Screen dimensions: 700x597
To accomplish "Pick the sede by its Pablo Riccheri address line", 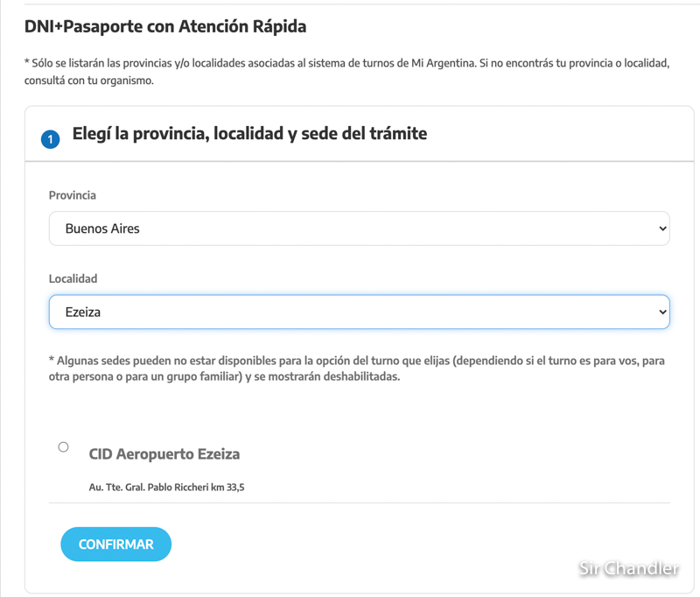I will [x=166, y=487].
